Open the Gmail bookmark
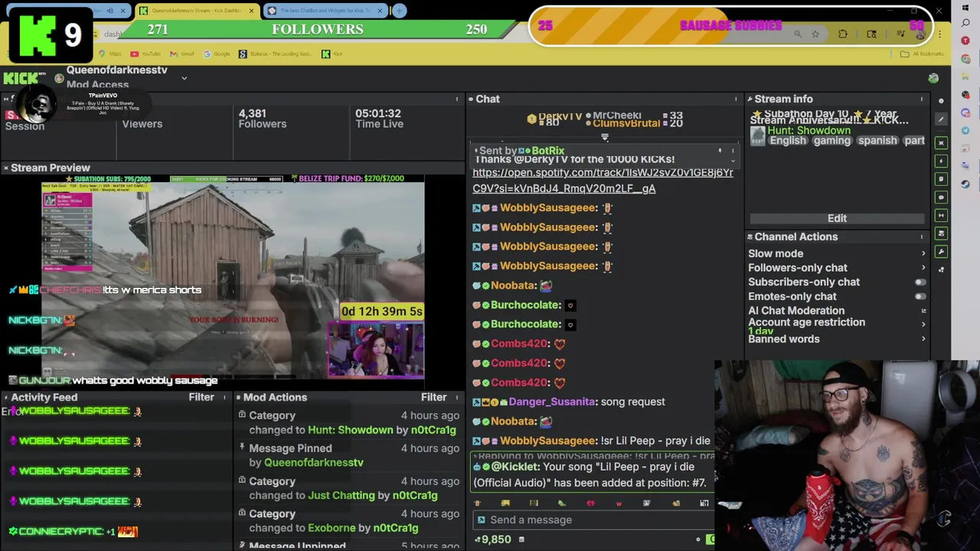Screen dimensions: 980x551 coord(182,54)
